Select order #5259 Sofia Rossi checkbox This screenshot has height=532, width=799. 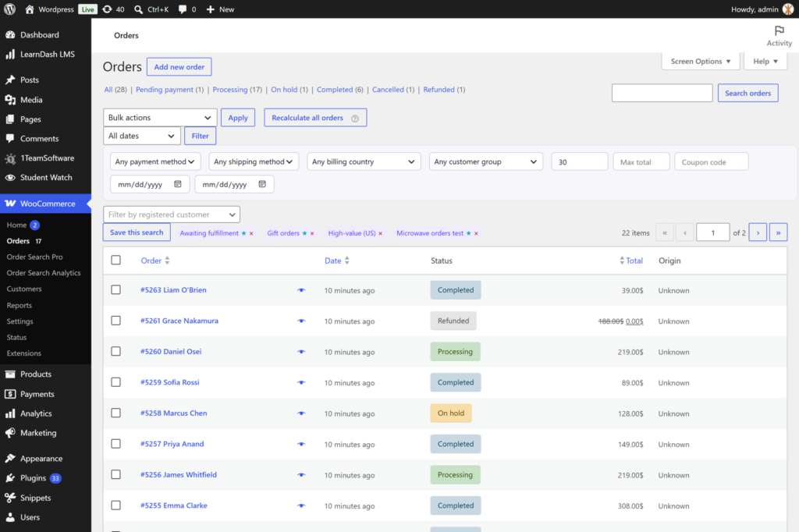coord(116,382)
